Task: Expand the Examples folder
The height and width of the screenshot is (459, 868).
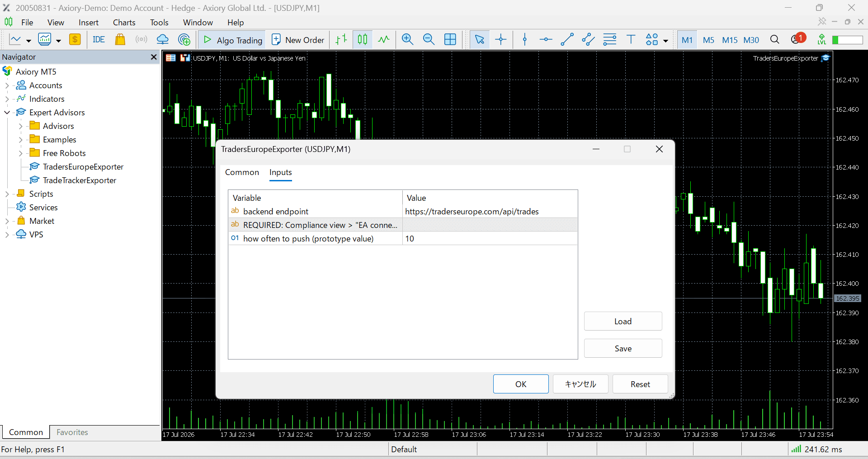Action: 20,140
